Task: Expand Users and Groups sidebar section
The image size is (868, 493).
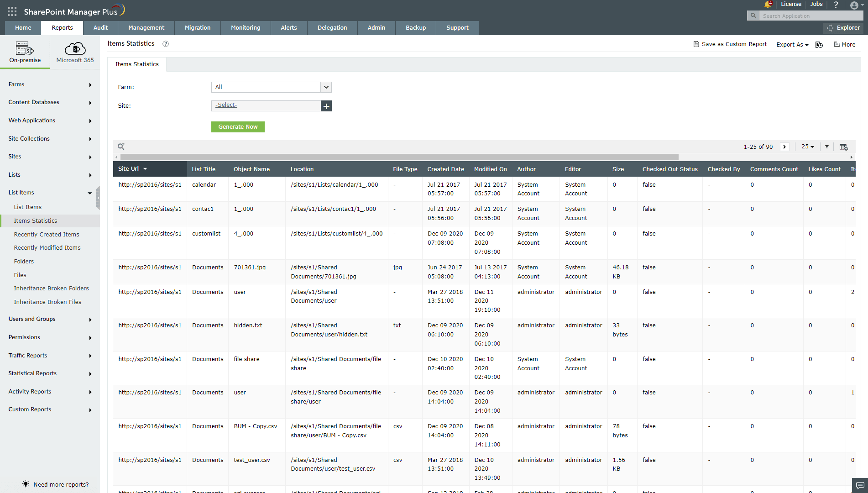Action: point(50,319)
